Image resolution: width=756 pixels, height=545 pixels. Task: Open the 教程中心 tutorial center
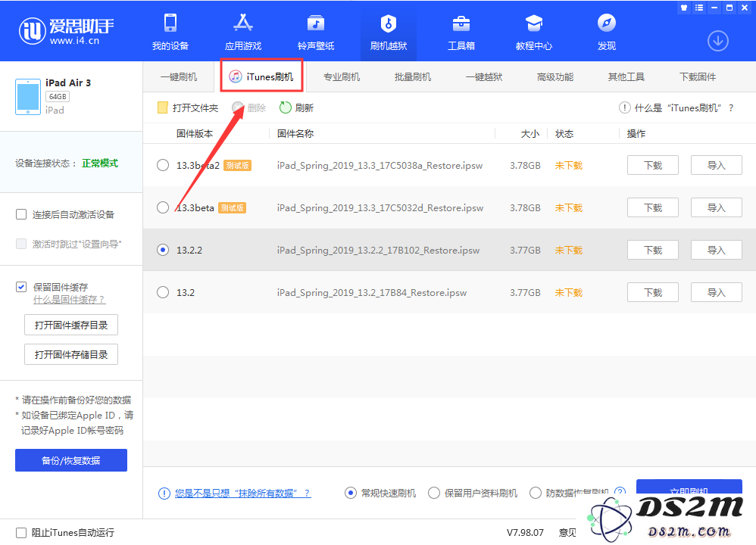click(534, 32)
